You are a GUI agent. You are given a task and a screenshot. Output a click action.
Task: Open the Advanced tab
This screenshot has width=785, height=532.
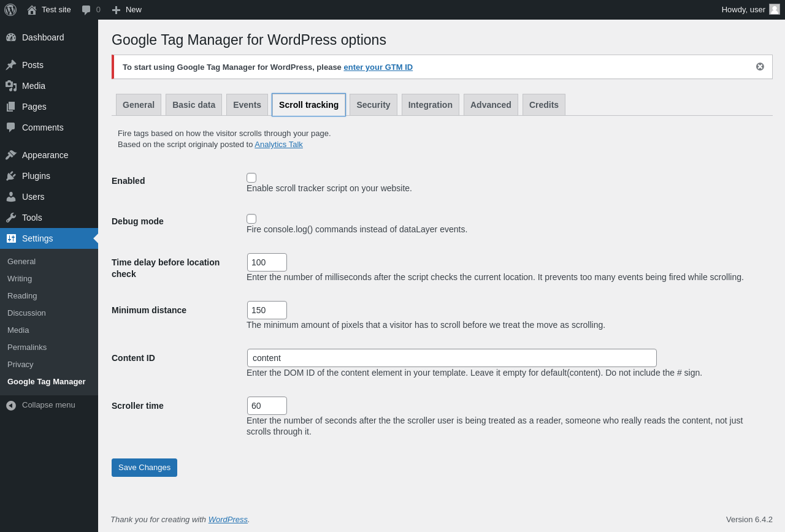[x=491, y=105]
